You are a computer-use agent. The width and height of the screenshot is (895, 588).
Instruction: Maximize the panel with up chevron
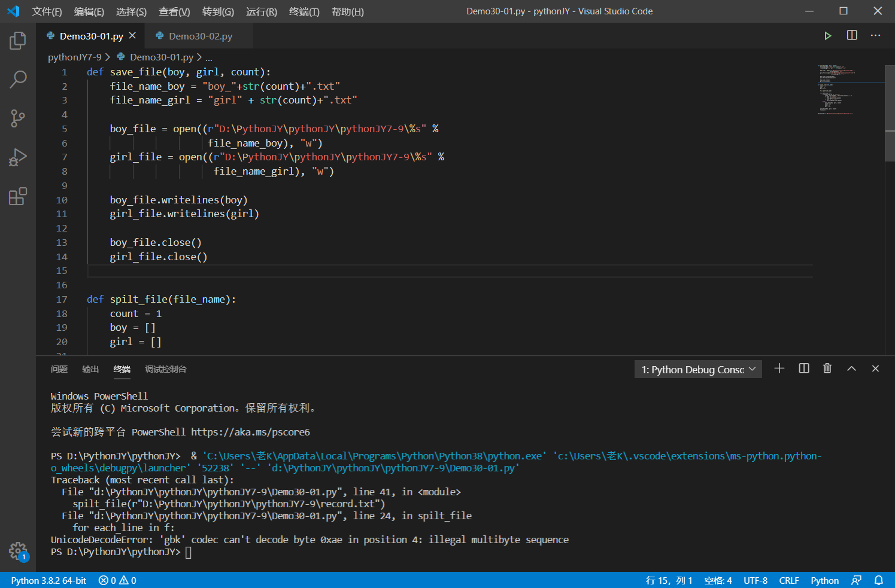coord(851,368)
